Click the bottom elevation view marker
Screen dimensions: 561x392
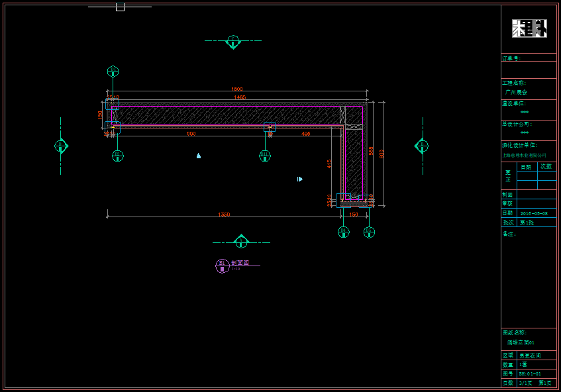coord(241,242)
